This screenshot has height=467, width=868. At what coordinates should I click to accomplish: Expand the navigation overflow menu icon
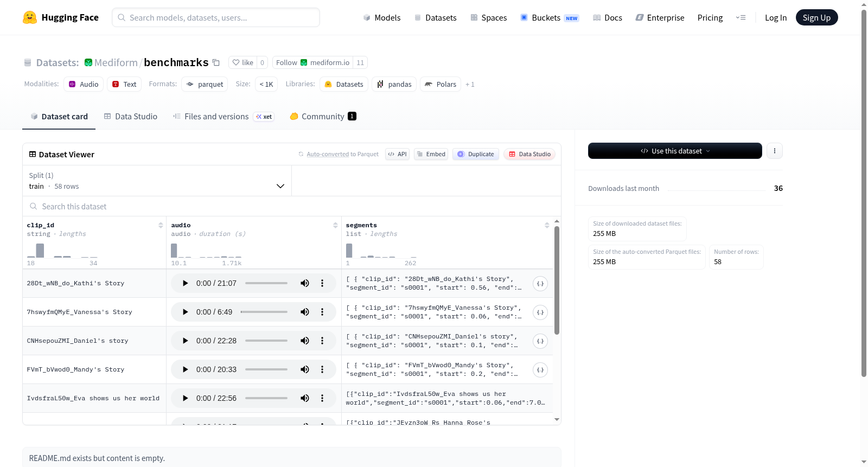tap(741, 17)
